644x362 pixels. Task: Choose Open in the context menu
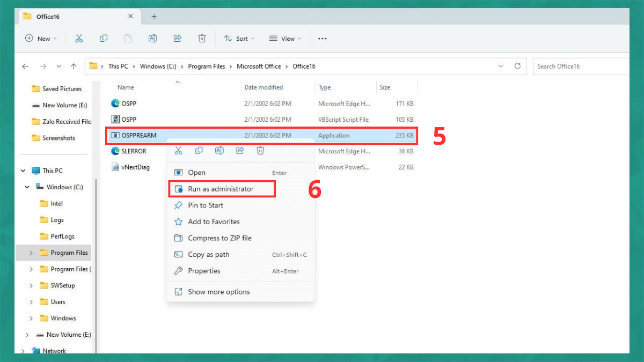click(240, 173)
